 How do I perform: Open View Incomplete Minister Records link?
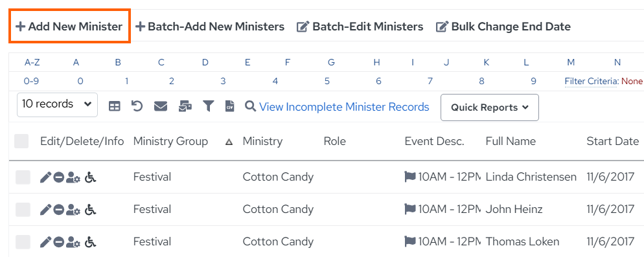[x=344, y=107]
